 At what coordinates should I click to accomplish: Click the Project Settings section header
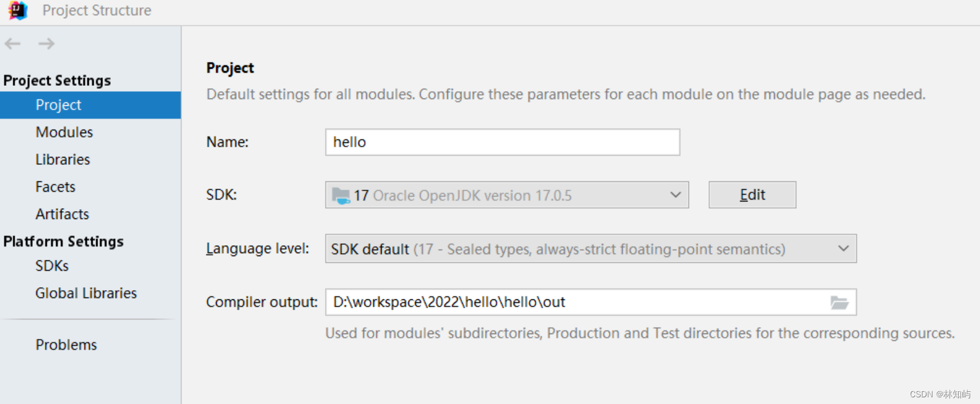57,80
